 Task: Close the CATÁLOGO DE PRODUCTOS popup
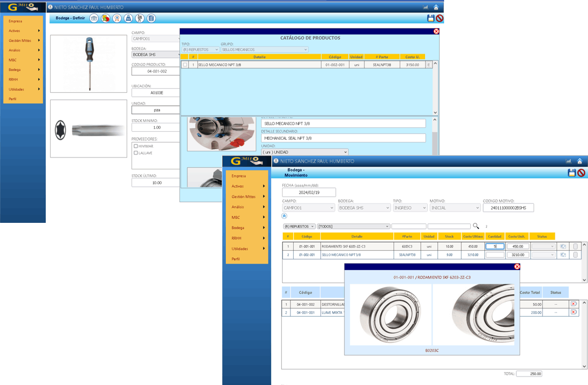(436, 31)
